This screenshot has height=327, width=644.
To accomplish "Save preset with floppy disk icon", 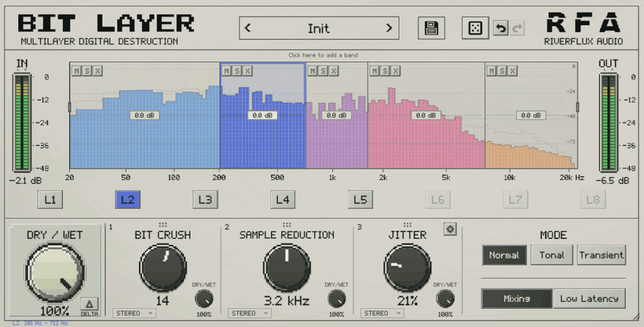I will [431, 28].
